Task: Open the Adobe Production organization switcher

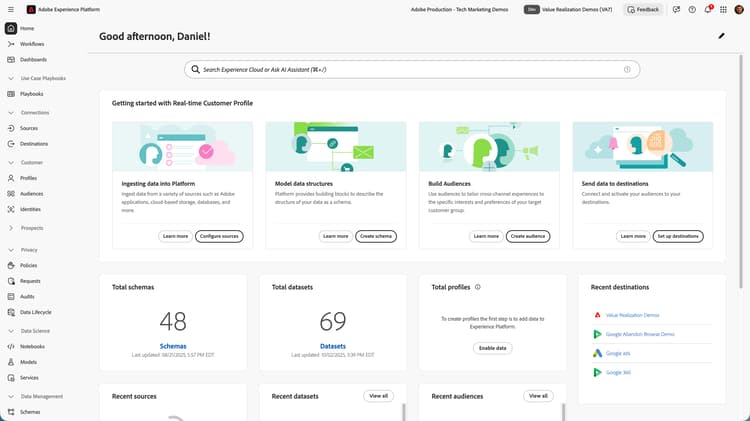Action: (459, 10)
